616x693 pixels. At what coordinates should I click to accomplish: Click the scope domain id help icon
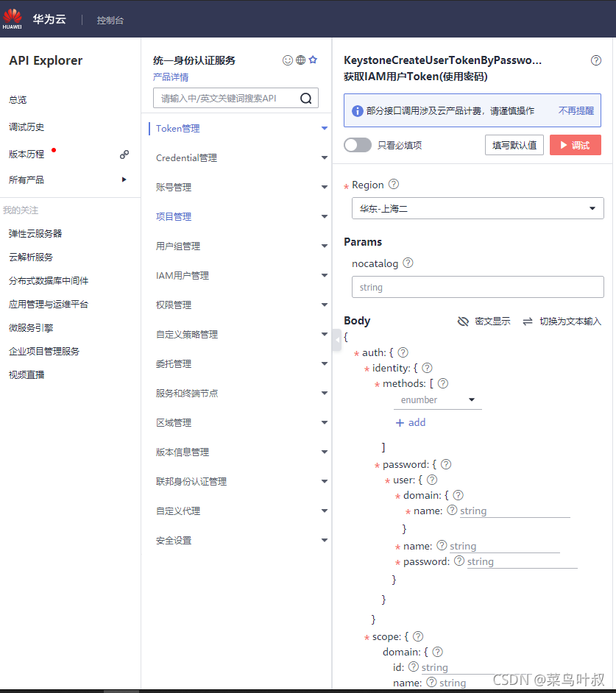(414, 667)
